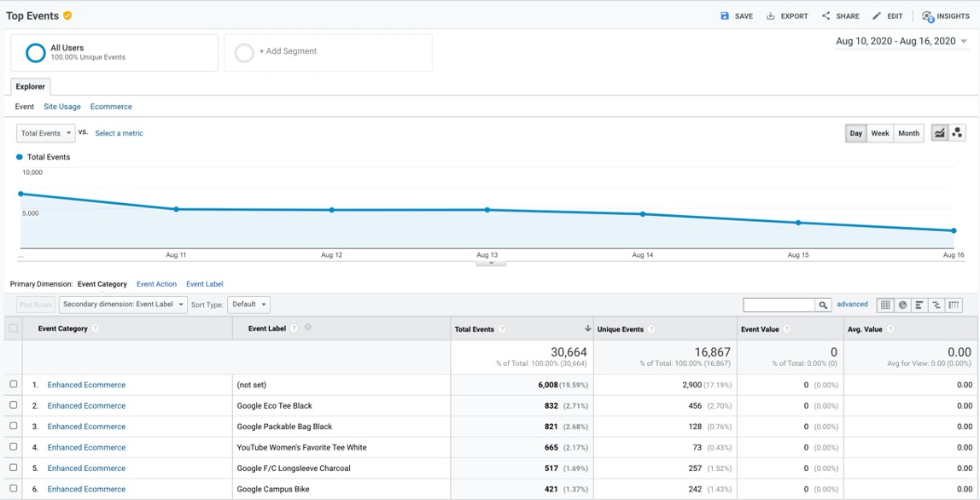This screenshot has width=980, height=500.
Task: Set graph interval to Week
Action: click(x=880, y=133)
